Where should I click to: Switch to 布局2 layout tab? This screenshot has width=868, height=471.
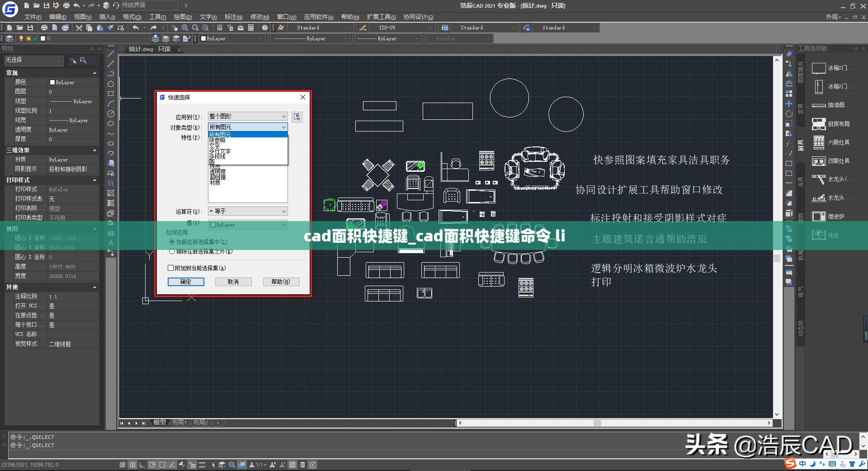pos(201,423)
